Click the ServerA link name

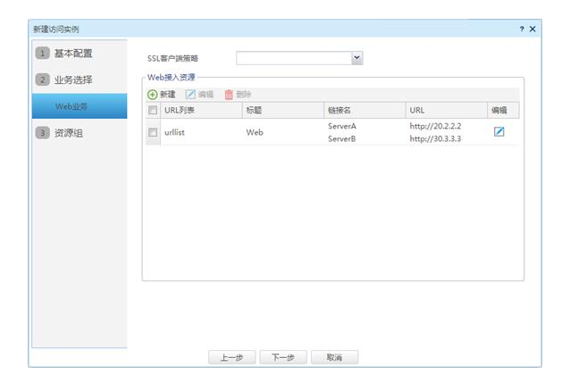click(x=342, y=126)
